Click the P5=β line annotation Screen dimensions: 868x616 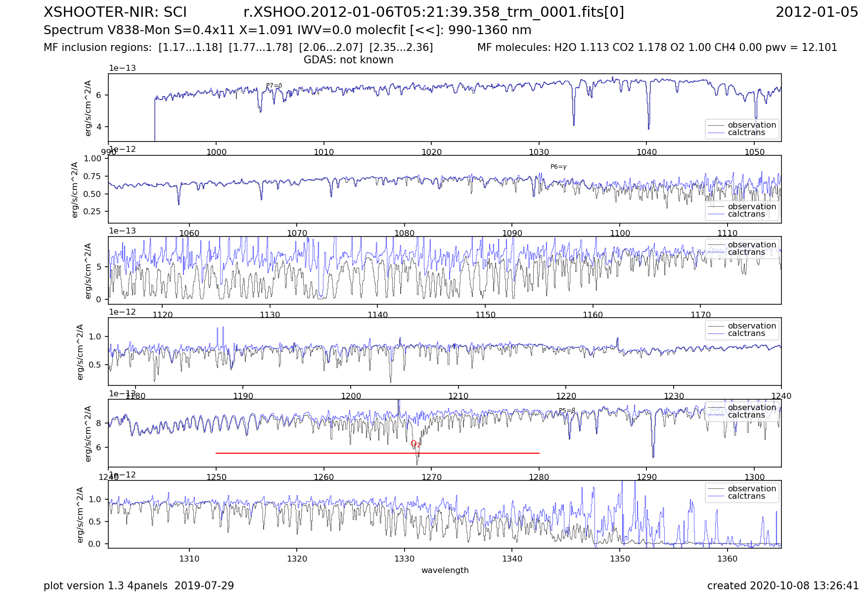tap(567, 411)
